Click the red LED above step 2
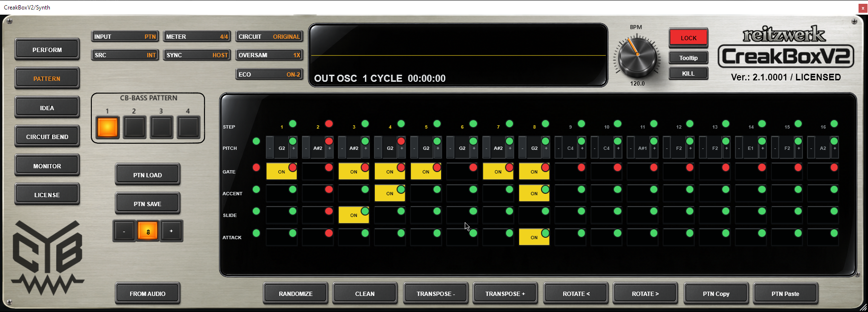This screenshot has height=312, width=868. [x=329, y=124]
